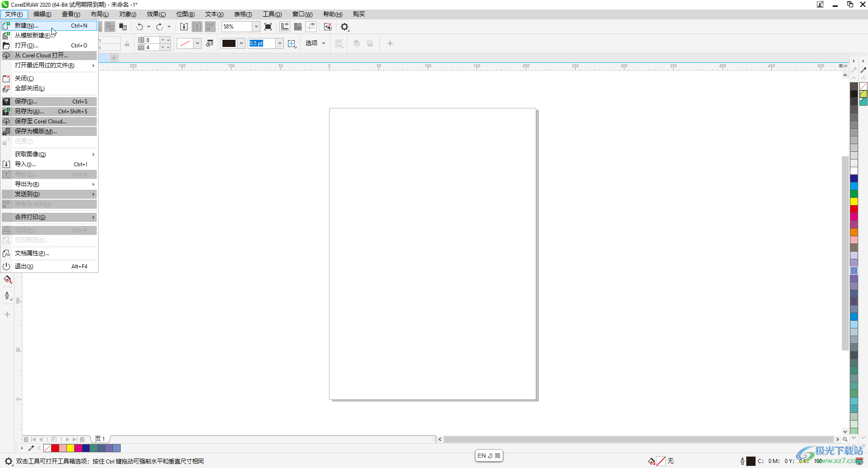
Task: Open the zoom level dropdown showing 58%
Action: (256, 27)
